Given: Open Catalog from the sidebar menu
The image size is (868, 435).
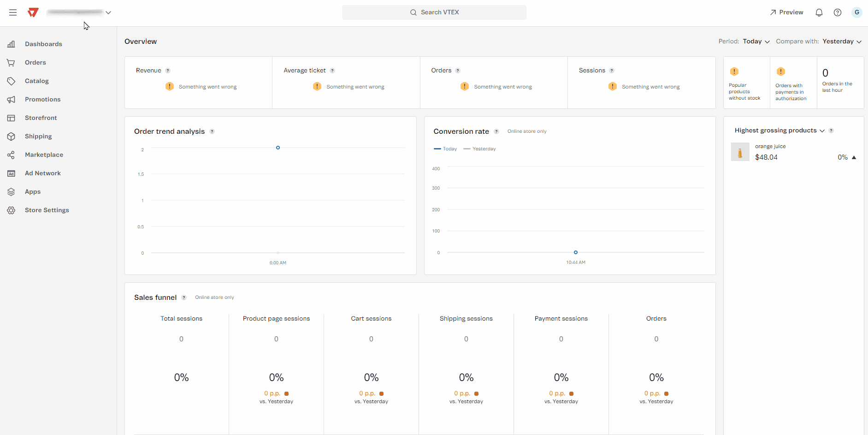Looking at the screenshot, I should click(36, 81).
